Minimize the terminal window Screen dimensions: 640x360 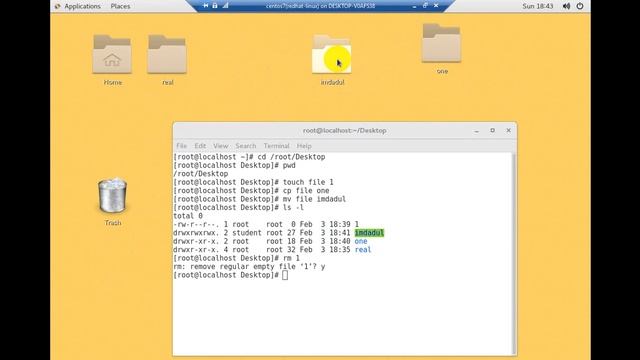click(476, 131)
